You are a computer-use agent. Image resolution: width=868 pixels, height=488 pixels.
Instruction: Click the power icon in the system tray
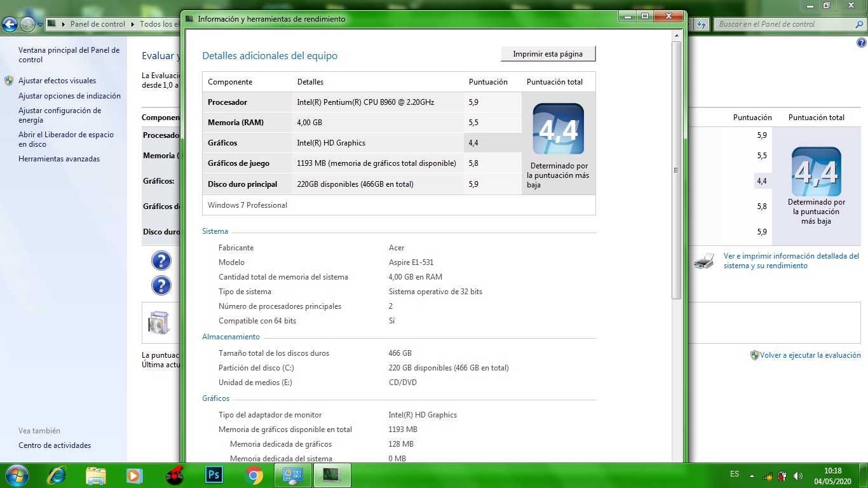783,476
